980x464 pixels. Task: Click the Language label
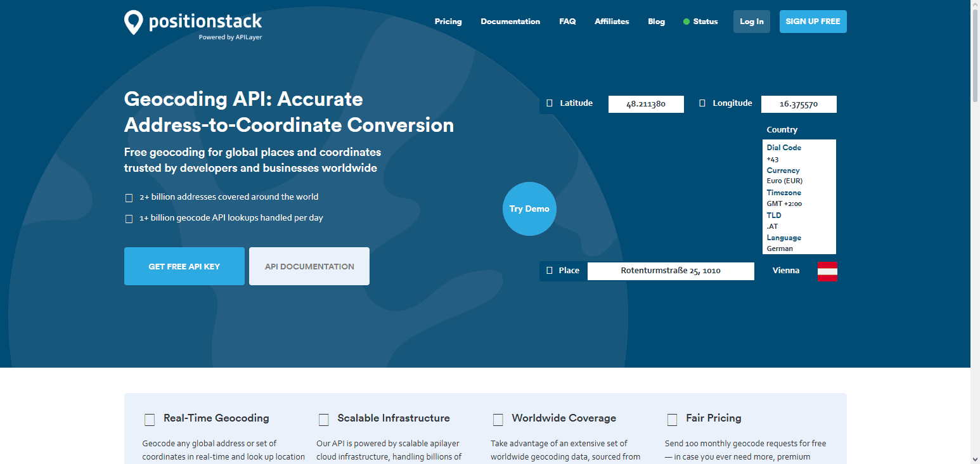click(784, 238)
